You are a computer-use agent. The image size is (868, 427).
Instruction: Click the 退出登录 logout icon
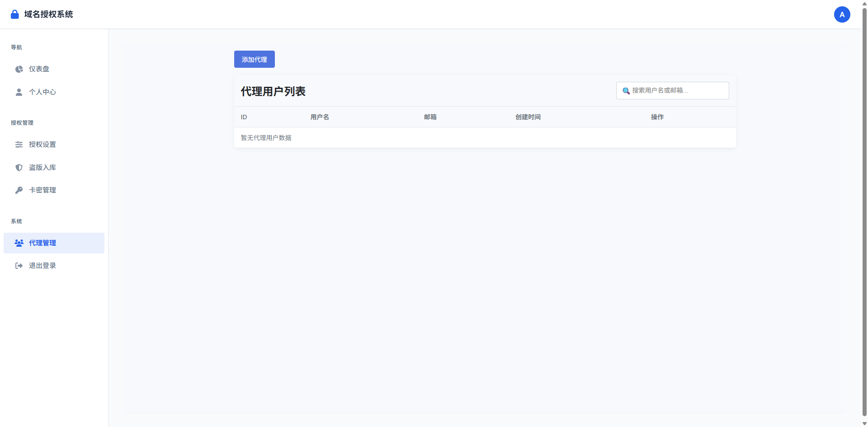click(x=19, y=265)
